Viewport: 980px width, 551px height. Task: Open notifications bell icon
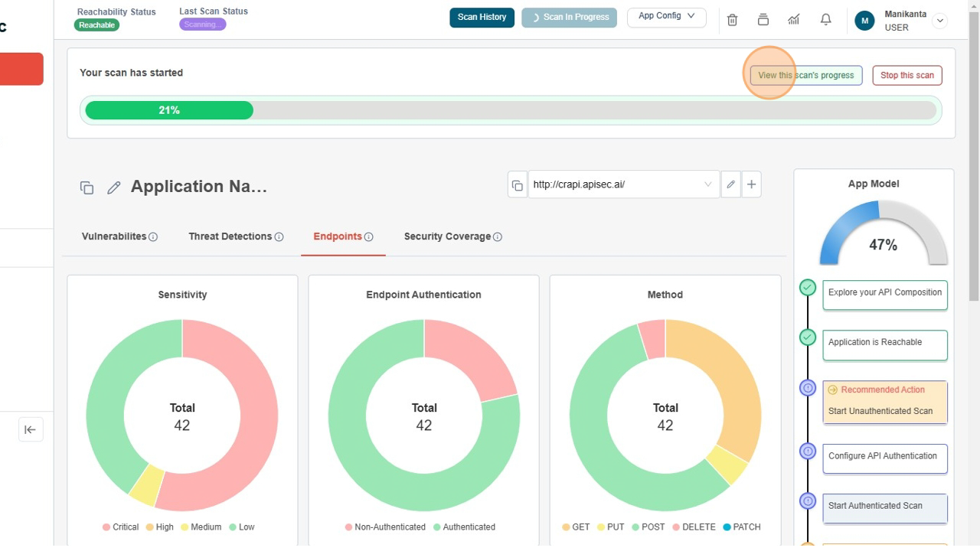825,20
